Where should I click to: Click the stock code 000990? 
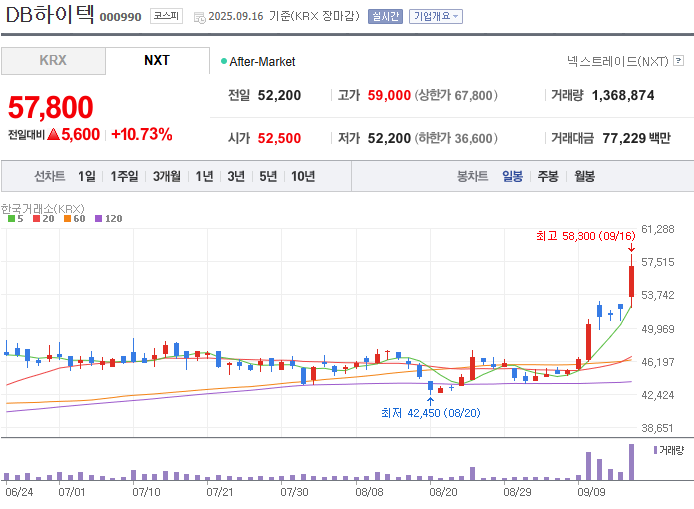pos(120,17)
